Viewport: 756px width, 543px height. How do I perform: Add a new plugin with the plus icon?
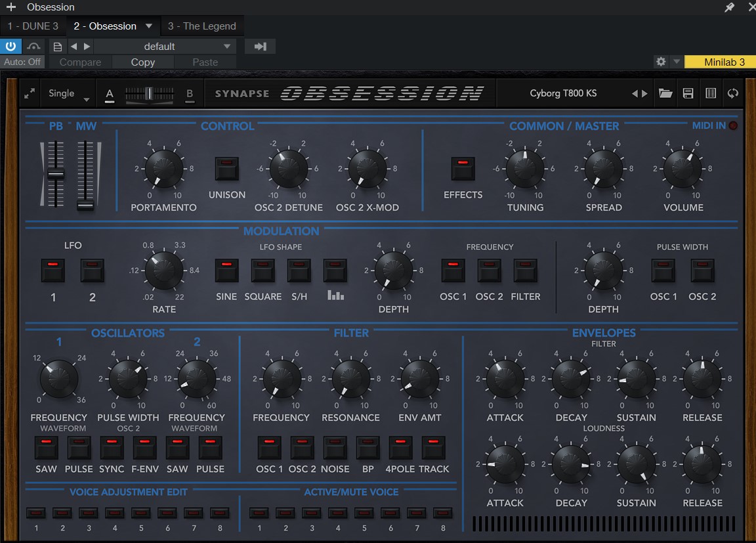pos(10,7)
